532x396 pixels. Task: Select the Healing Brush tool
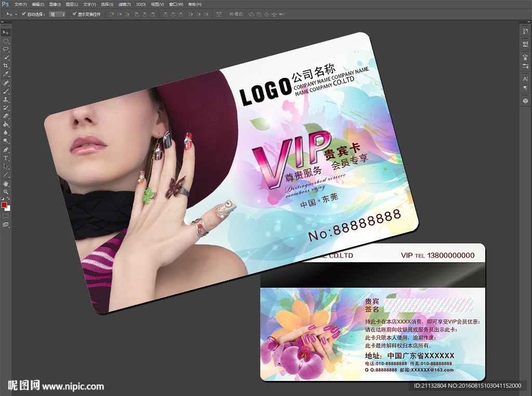coord(6,83)
